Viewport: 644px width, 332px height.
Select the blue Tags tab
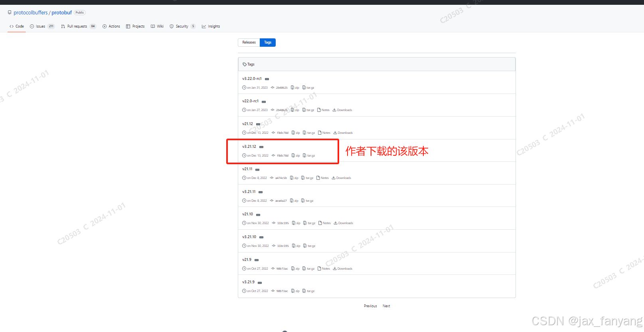pyautogui.click(x=268, y=42)
